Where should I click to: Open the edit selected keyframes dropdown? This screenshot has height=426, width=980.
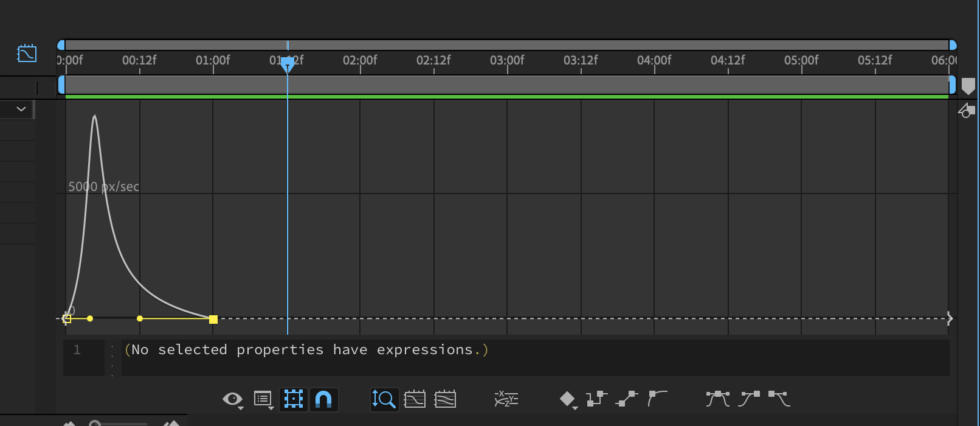point(568,399)
